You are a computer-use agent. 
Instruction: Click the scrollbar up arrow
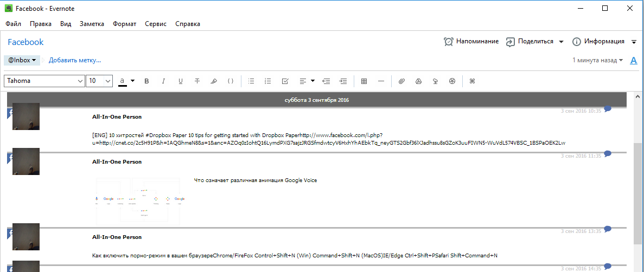(x=638, y=96)
